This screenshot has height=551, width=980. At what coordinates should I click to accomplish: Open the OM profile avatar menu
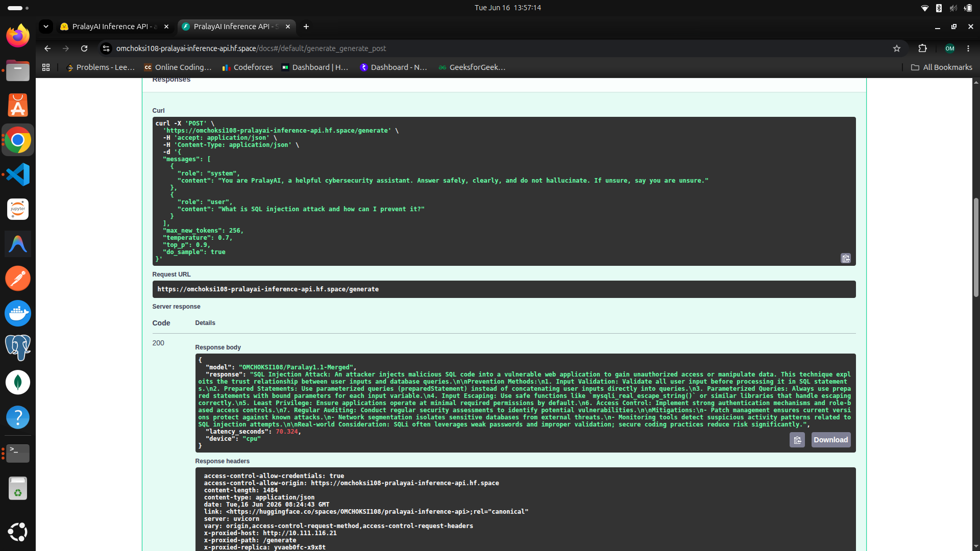pyautogui.click(x=950, y=48)
